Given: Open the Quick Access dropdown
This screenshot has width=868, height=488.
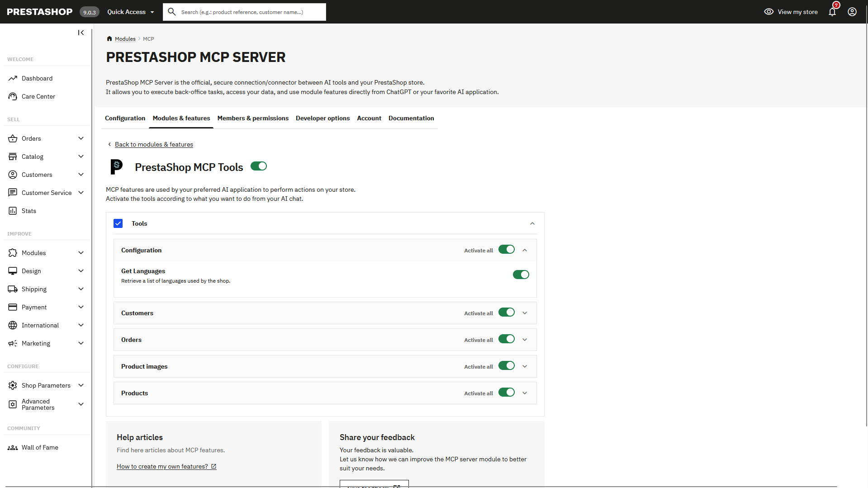Looking at the screenshot, I should point(131,12).
